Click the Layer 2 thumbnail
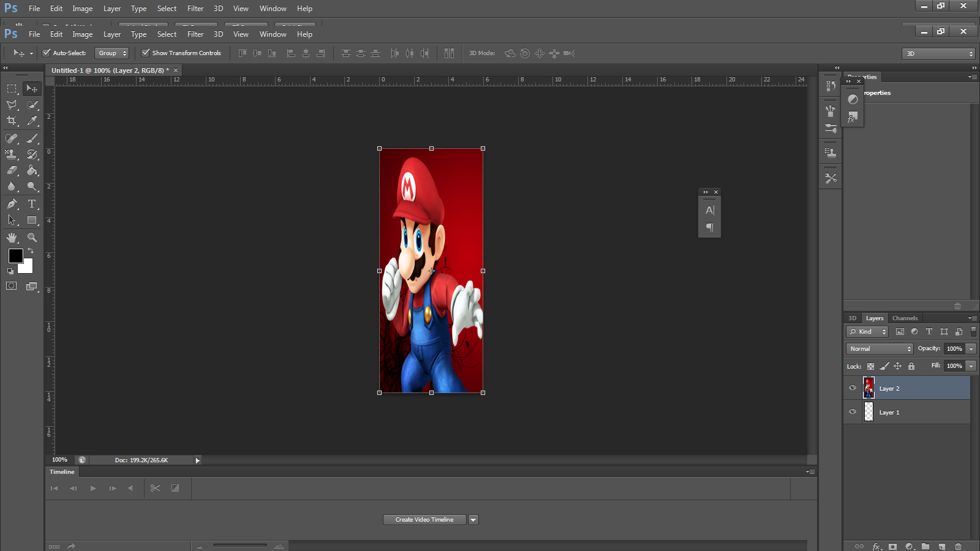 (x=869, y=388)
